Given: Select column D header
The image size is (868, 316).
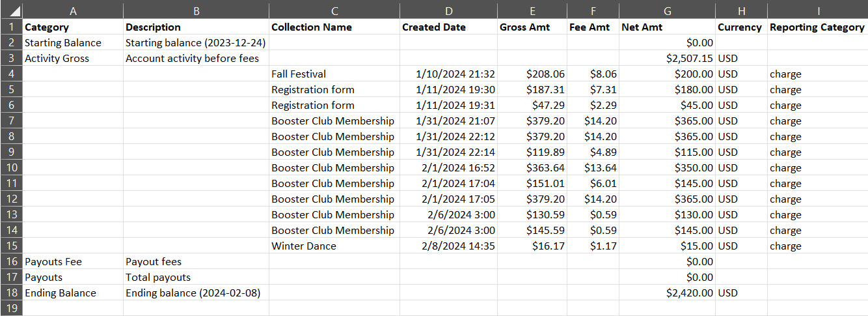Looking at the screenshot, I should [x=449, y=10].
